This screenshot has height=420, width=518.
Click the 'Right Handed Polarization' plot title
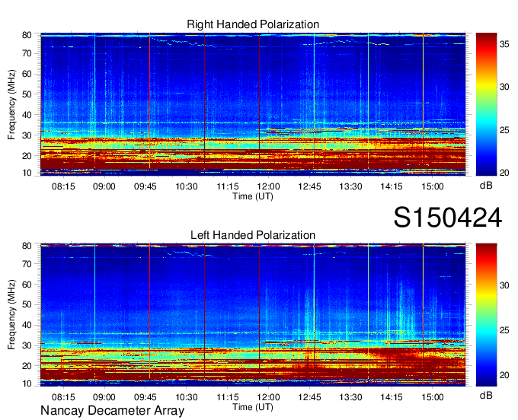tap(253, 24)
